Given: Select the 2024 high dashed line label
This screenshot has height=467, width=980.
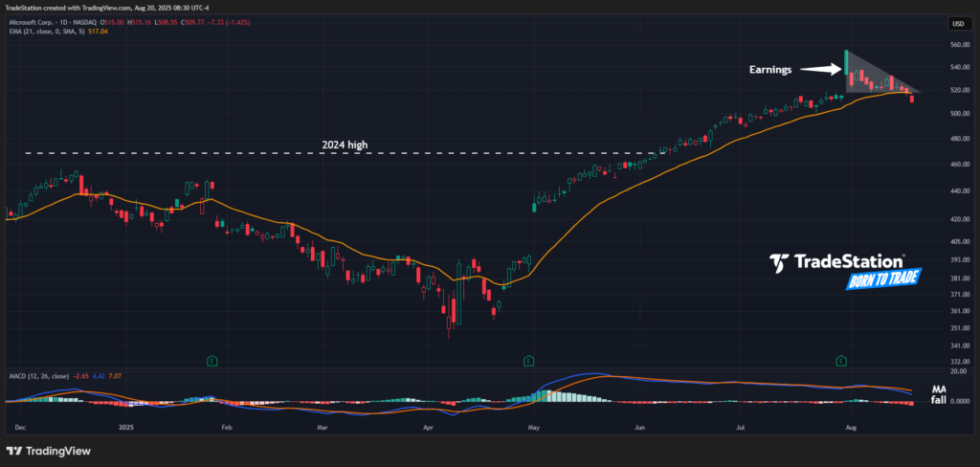Looking at the screenshot, I should point(345,145).
